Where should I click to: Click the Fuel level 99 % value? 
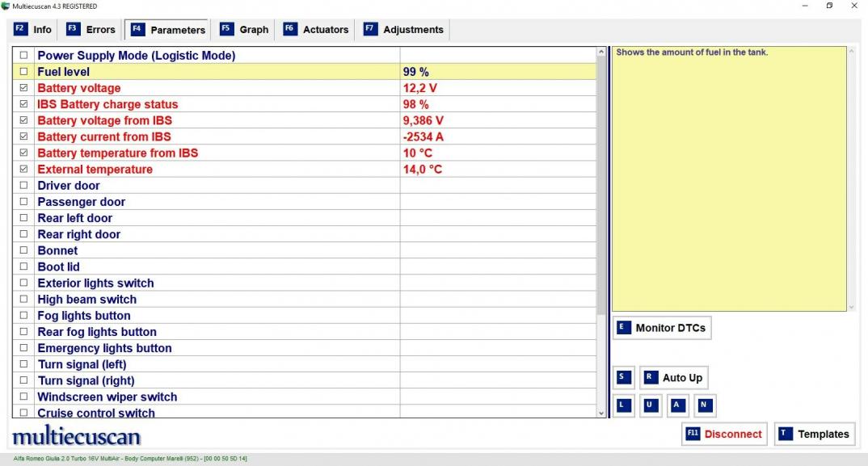point(415,72)
